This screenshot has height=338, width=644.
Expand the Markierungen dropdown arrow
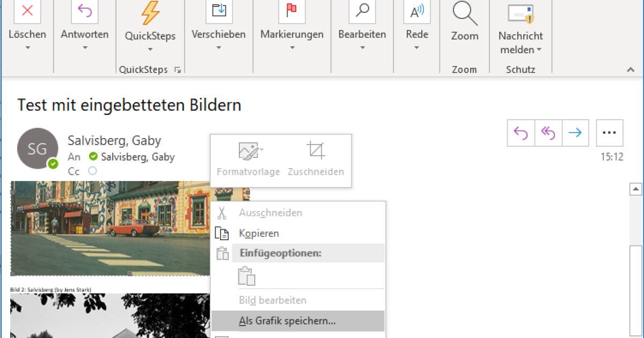(x=292, y=48)
